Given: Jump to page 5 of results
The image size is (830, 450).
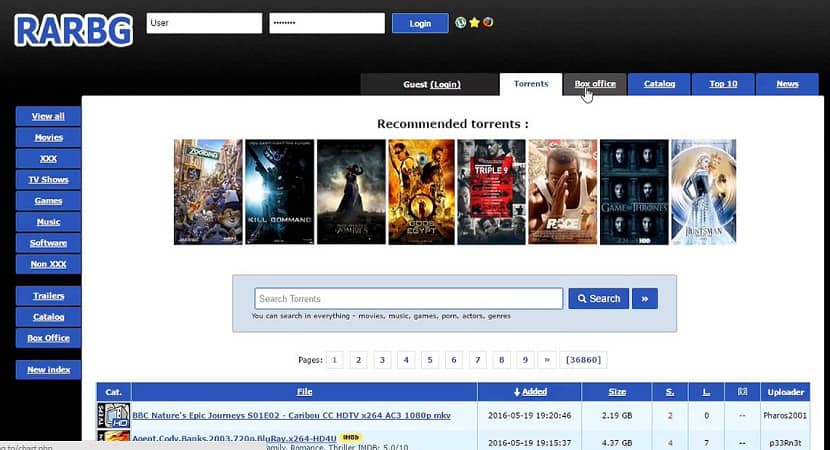Looking at the screenshot, I should [x=430, y=360].
